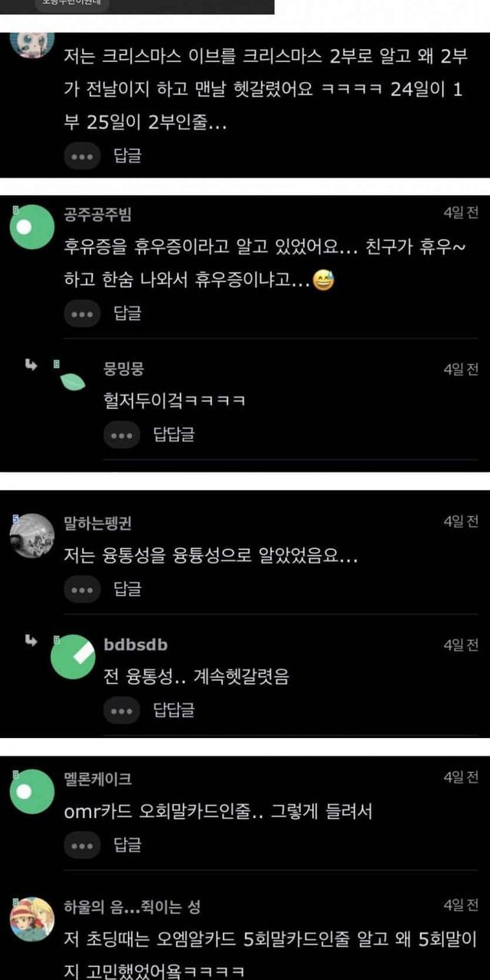Image resolution: width=490 pixels, height=980 pixels.
Task: Click 답답글 under 뭉밍뭉's reply
Action: [174, 435]
